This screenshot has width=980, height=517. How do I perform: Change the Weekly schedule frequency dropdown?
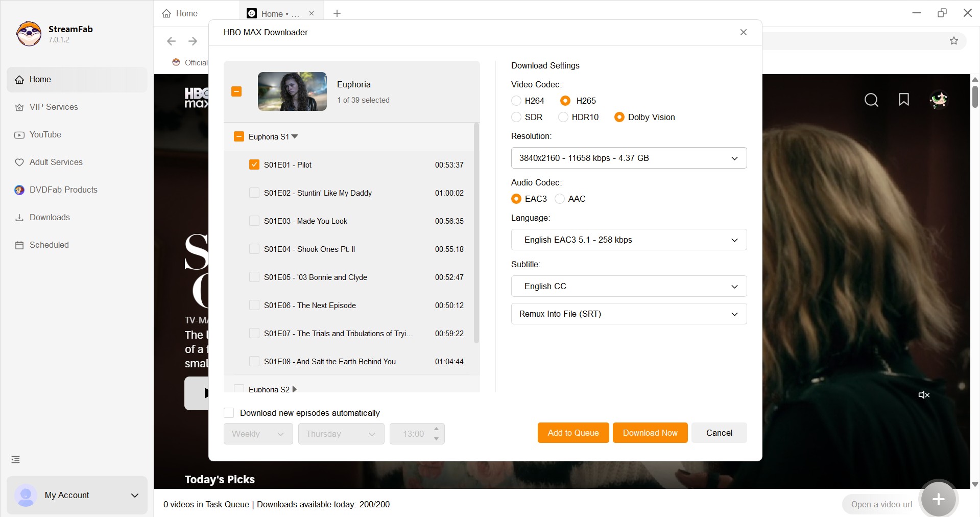[257, 434]
